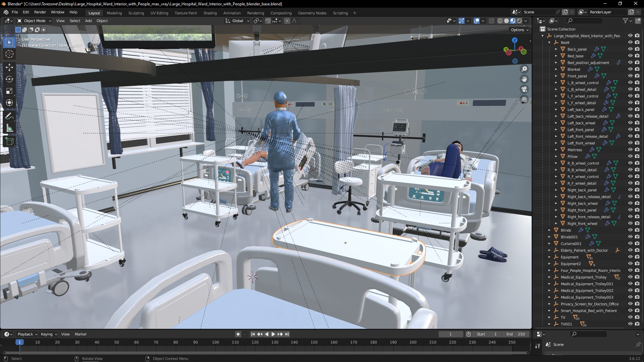Image resolution: width=644 pixels, height=362 pixels.
Task: Collapse the Bed4 hierarchy
Action: click(x=549, y=43)
